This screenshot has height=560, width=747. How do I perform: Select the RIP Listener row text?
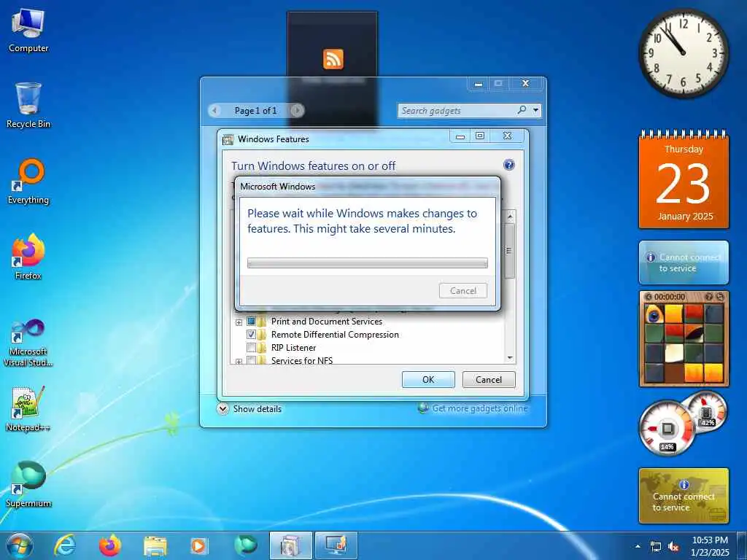[x=293, y=348]
